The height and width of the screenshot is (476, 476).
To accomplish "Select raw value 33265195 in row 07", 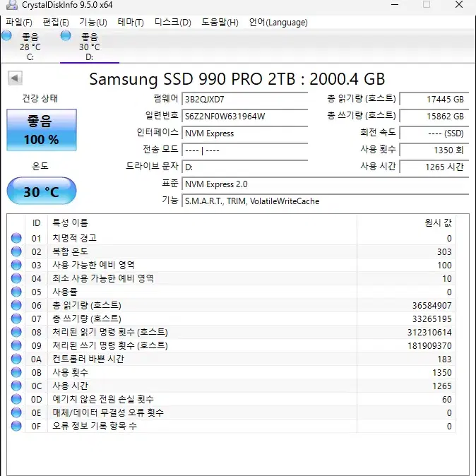I will pos(432,319).
